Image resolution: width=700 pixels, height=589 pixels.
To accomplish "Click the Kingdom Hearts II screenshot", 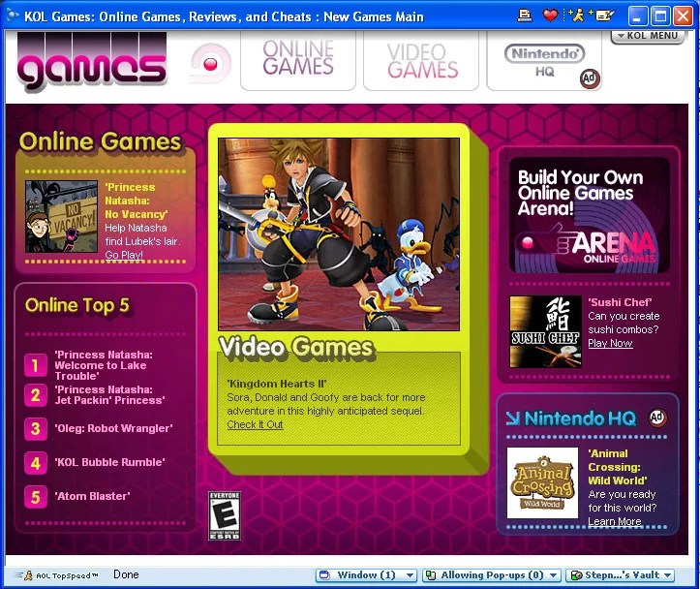I will click(x=339, y=234).
